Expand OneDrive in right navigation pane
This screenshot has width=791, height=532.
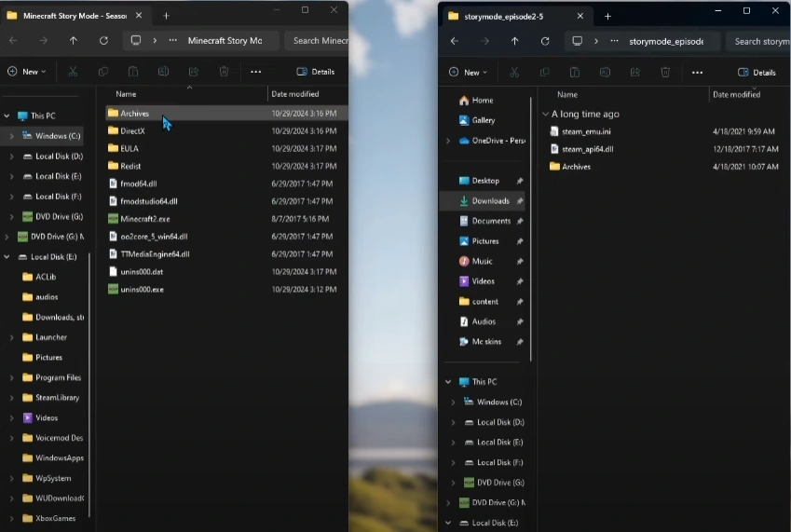(x=448, y=141)
